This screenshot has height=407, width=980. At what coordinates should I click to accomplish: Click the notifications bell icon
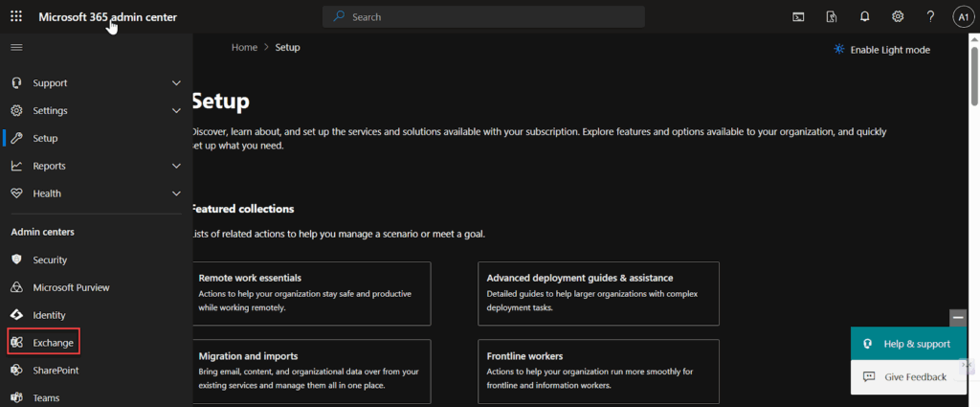pyautogui.click(x=865, y=16)
